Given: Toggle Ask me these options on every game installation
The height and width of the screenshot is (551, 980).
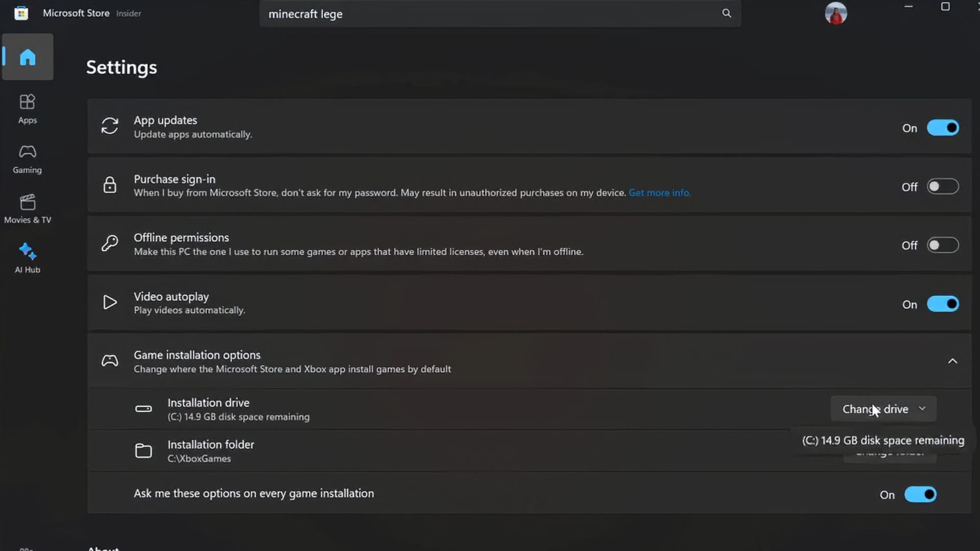Looking at the screenshot, I should click(x=920, y=494).
